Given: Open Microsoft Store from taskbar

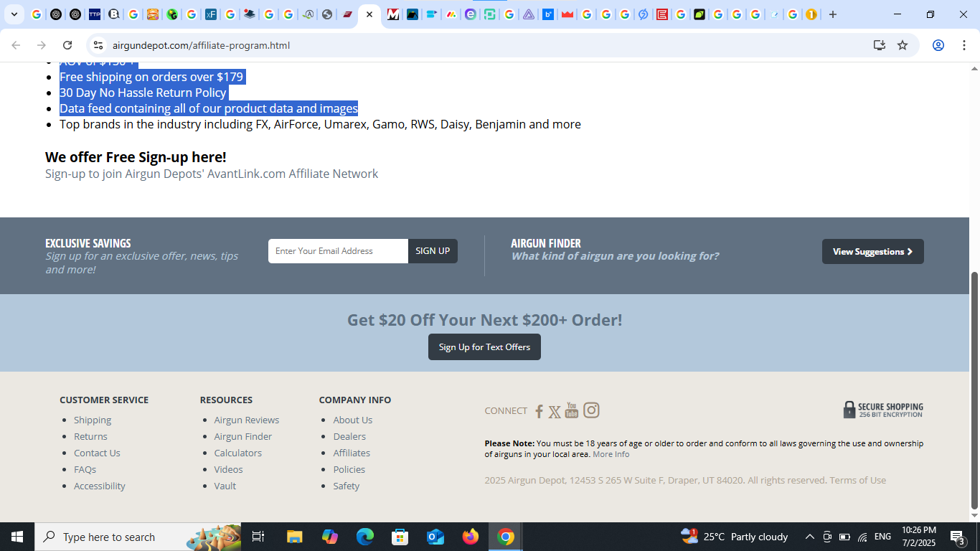Looking at the screenshot, I should pos(400,537).
